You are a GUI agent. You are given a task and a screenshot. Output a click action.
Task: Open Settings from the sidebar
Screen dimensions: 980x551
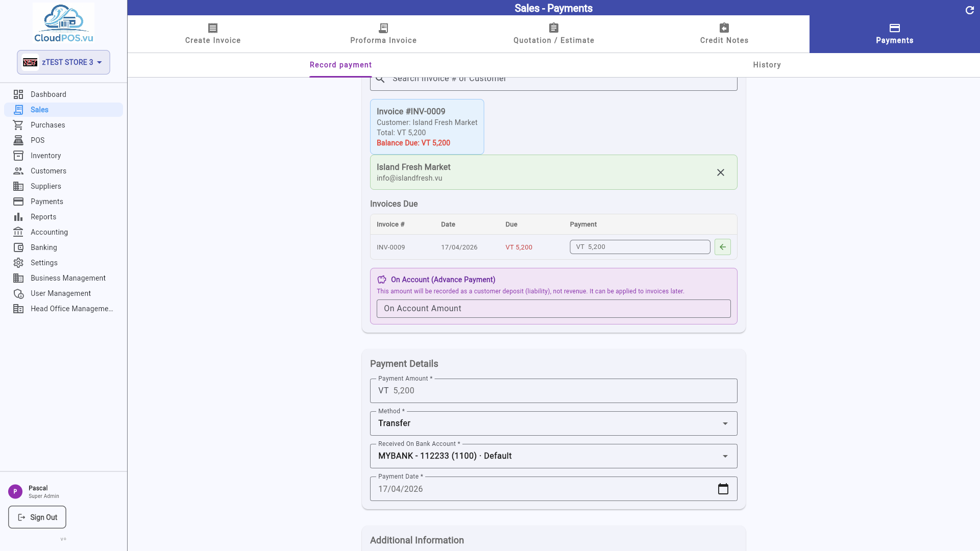(x=63, y=263)
